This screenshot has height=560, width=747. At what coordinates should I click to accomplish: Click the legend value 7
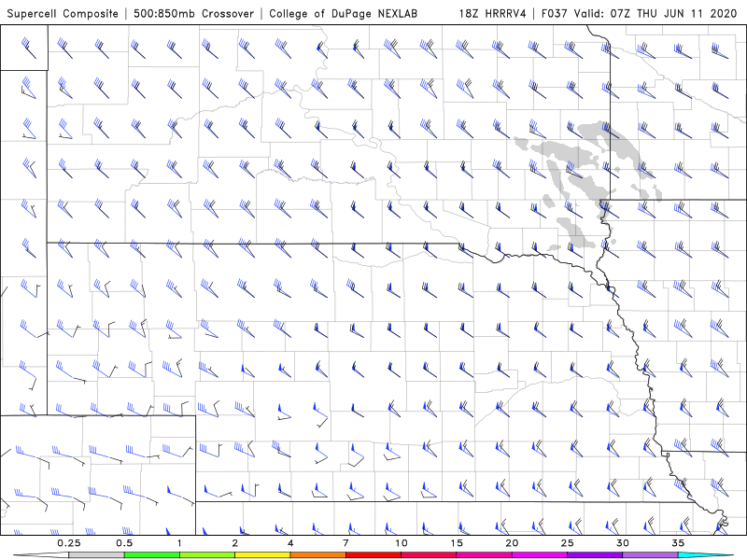point(345,543)
